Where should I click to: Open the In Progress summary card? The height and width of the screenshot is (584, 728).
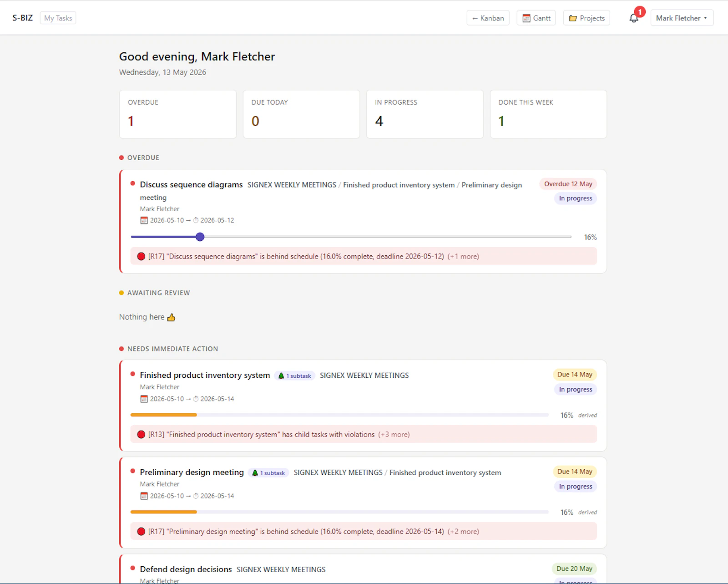425,114
